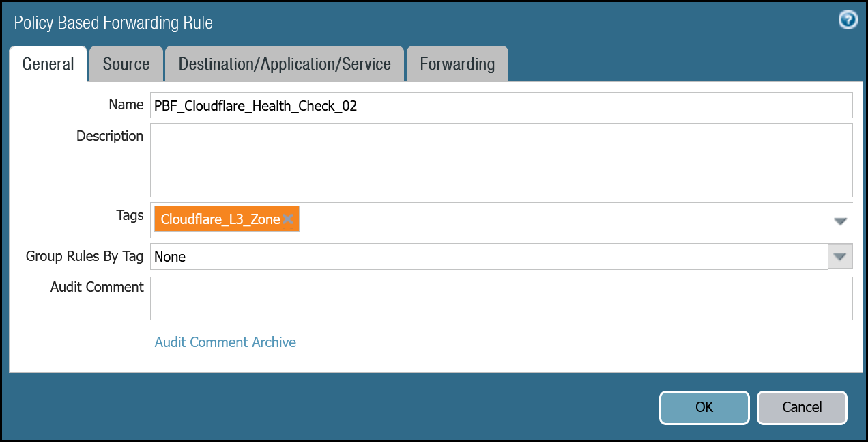This screenshot has height=442, width=868.
Task: Switch to the General tab
Action: pyautogui.click(x=48, y=64)
